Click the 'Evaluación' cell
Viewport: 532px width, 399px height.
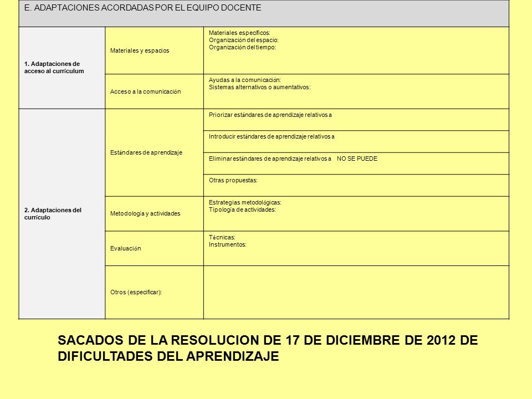tap(155, 248)
